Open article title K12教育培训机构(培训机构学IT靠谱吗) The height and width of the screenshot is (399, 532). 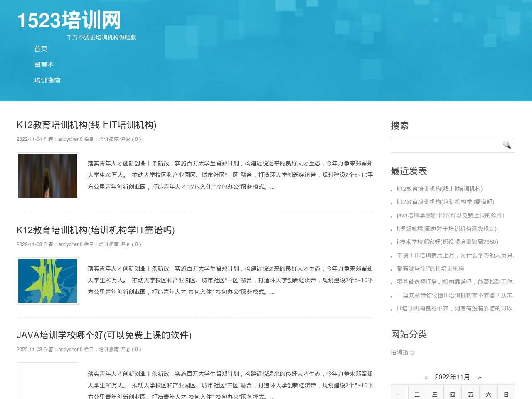96,230
